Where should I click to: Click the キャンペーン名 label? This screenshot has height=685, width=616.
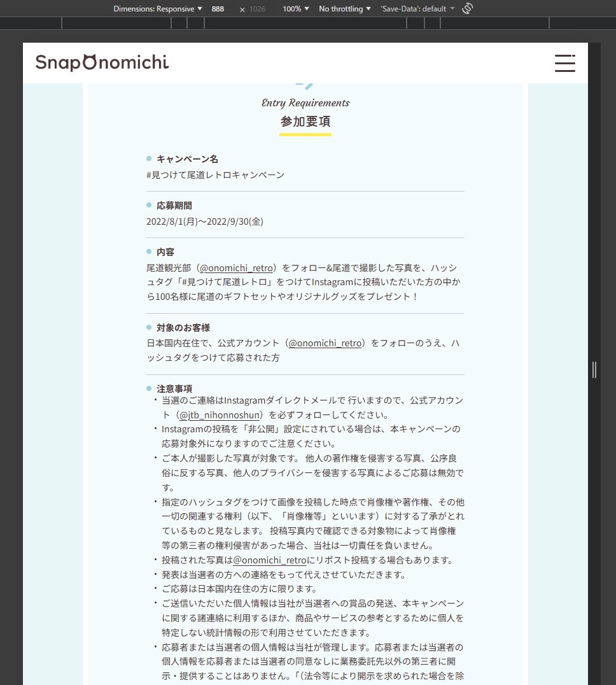(187, 159)
